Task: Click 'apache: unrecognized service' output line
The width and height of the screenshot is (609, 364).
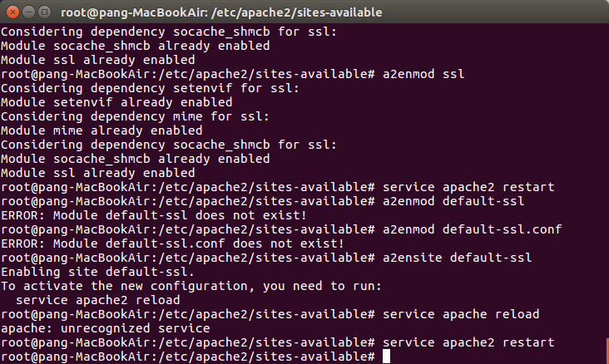Action: coord(106,328)
